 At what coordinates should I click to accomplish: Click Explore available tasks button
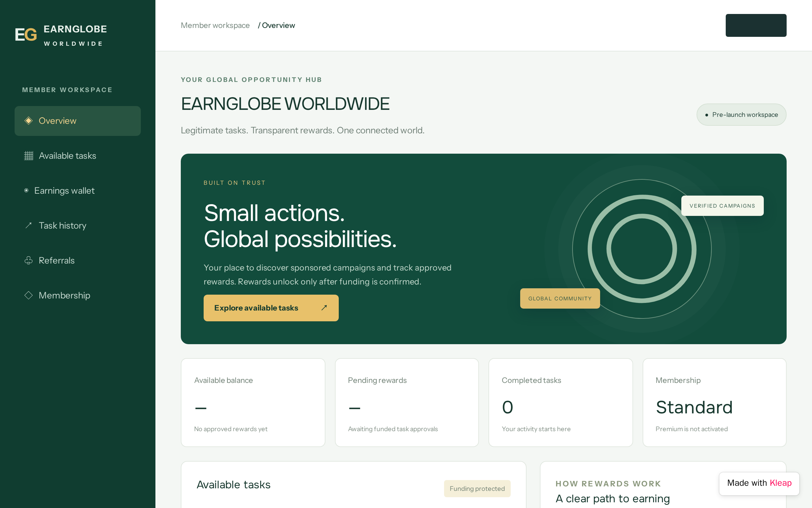pyautogui.click(x=271, y=308)
